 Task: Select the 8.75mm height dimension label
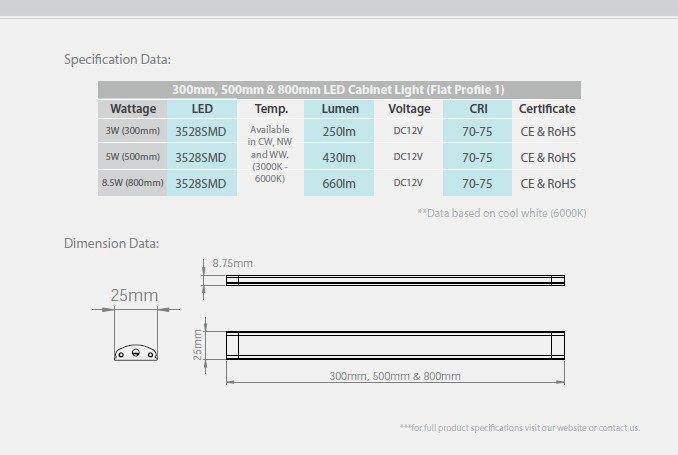232,263
